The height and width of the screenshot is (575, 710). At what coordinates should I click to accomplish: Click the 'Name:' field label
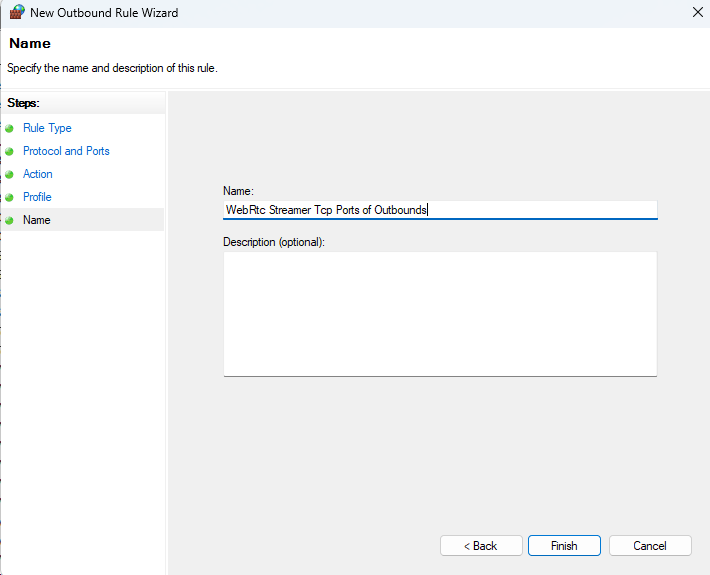238,190
